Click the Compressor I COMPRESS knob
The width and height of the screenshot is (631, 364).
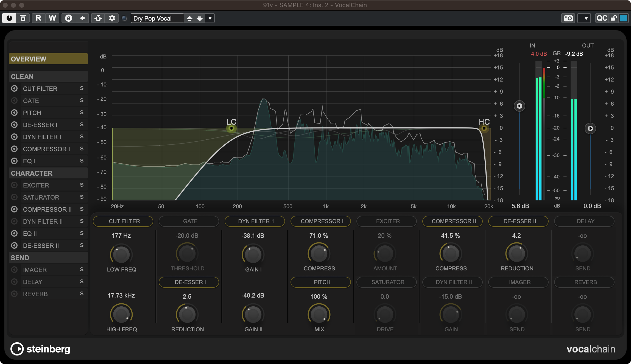tap(319, 254)
